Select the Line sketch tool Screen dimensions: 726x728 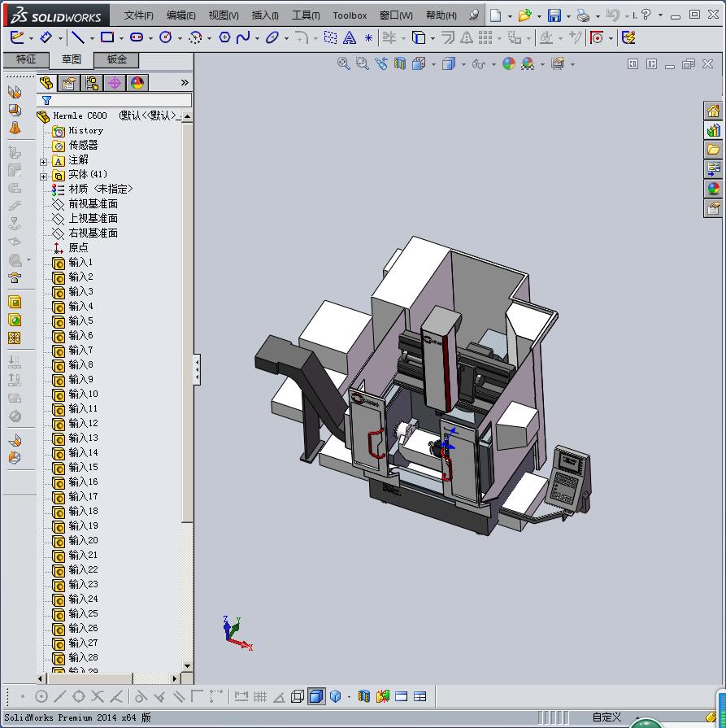click(x=77, y=37)
